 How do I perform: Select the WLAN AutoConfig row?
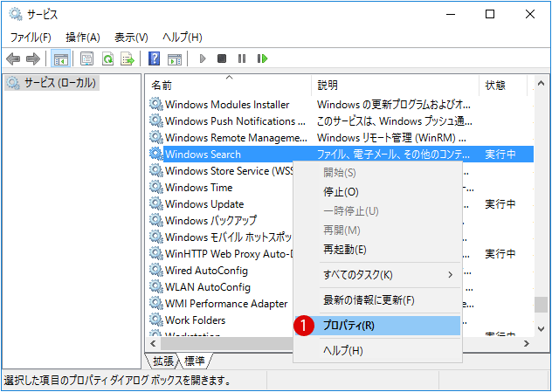221,286
